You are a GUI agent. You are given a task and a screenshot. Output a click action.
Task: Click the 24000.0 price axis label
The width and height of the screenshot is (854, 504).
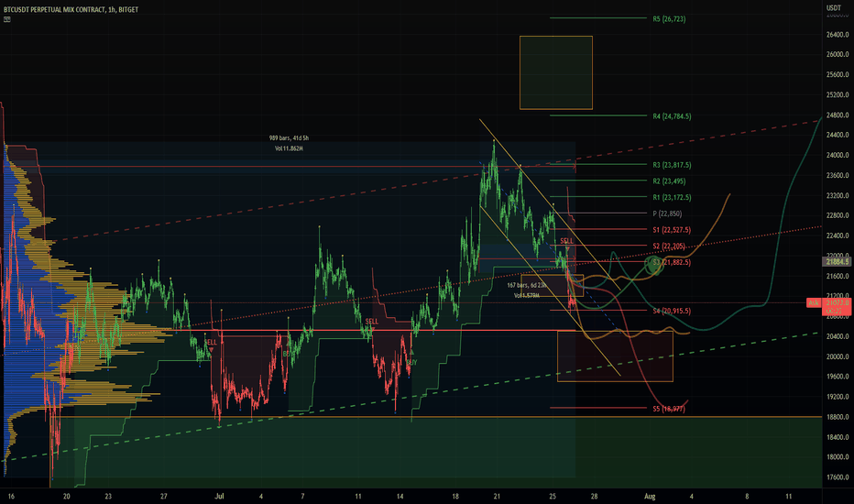point(838,155)
